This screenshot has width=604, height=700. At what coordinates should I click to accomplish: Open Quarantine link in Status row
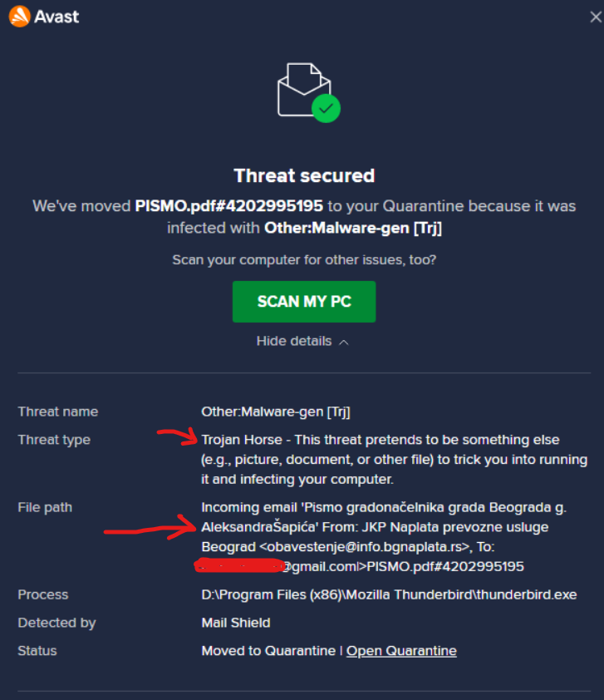tap(401, 651)
